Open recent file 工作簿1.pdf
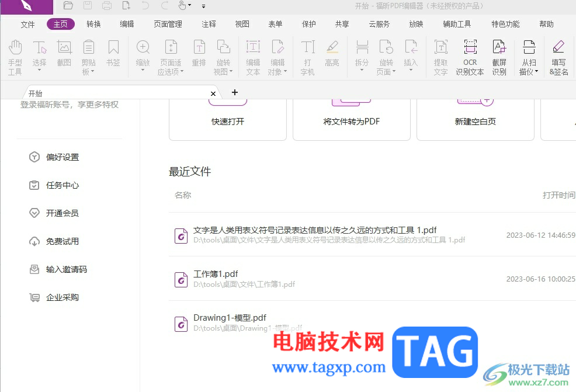 [372, 279]
